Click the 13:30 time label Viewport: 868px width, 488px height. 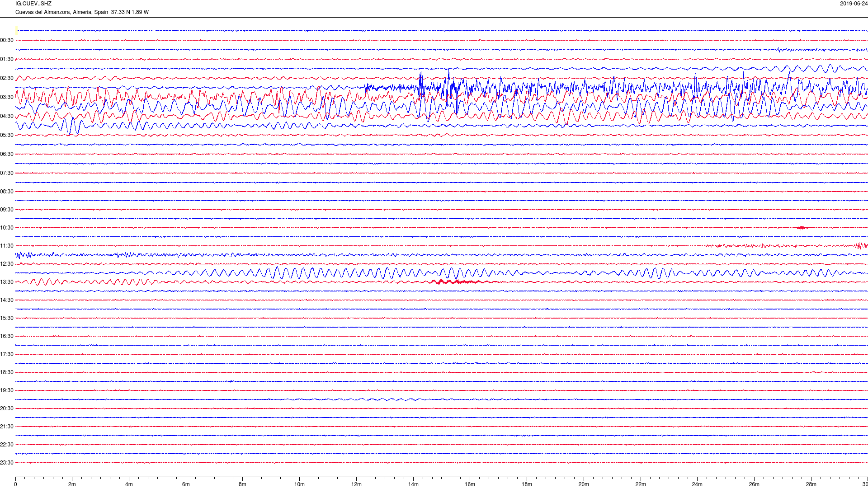click(7, 282)
